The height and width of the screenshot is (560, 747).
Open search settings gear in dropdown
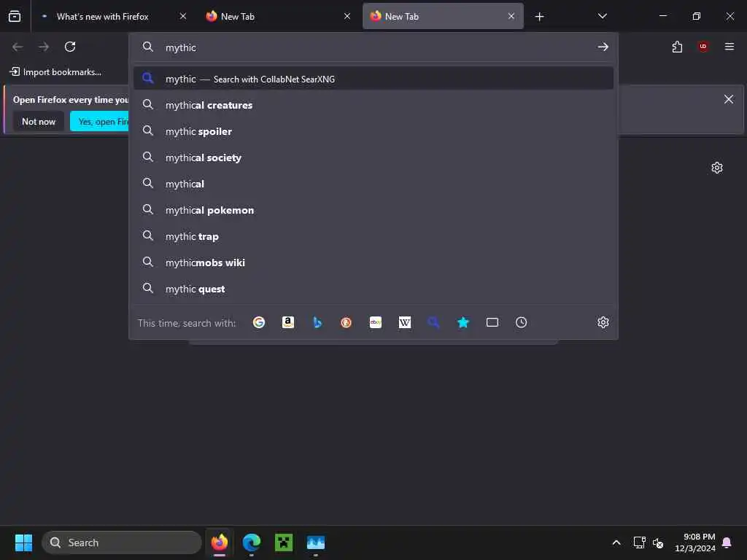pyautogui.click(x=603, y=322)
